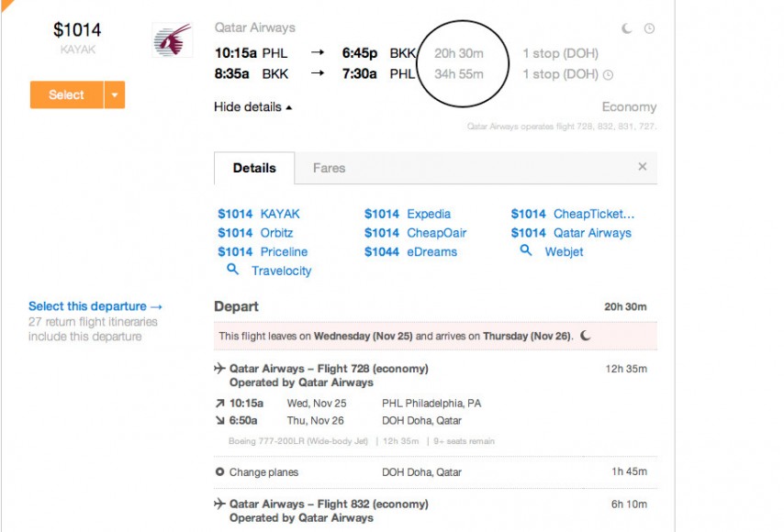Image resolution: width=784 pixels, height=532 pixels.
Task: Switch to the Fares tab
Action: click(329, 168)
